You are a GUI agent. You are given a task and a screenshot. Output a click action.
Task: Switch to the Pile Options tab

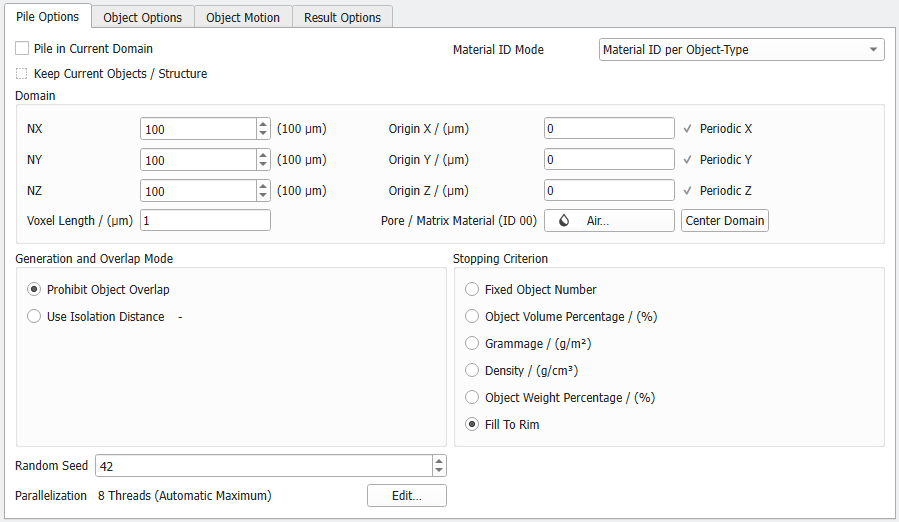tap(48, 17)
